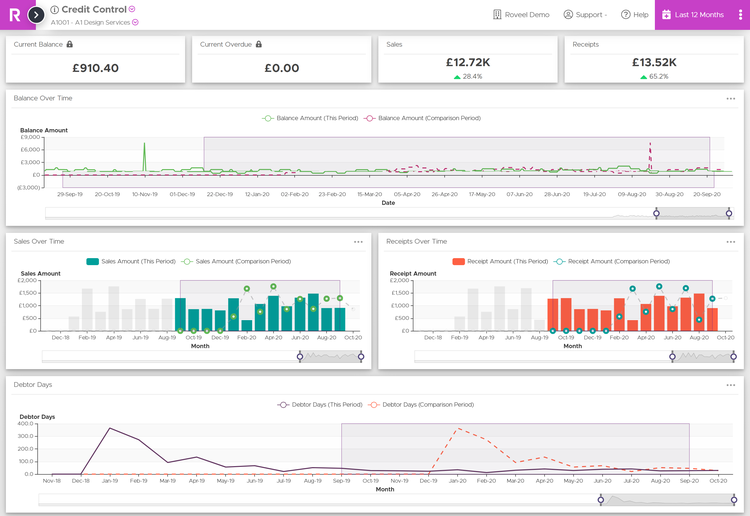
Task: Open the vertical three-dot menu in header
Action: pos(741,15)
